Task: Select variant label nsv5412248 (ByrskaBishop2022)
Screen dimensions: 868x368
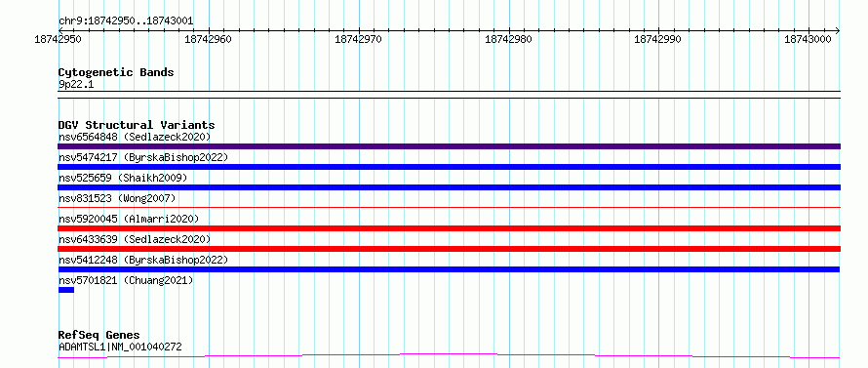Action: 143,260
